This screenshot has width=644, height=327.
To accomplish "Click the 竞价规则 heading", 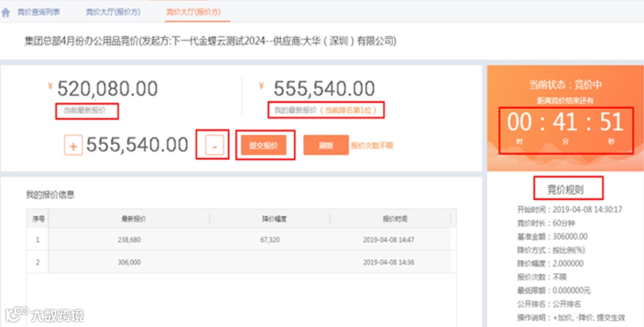I will point(565,190).
